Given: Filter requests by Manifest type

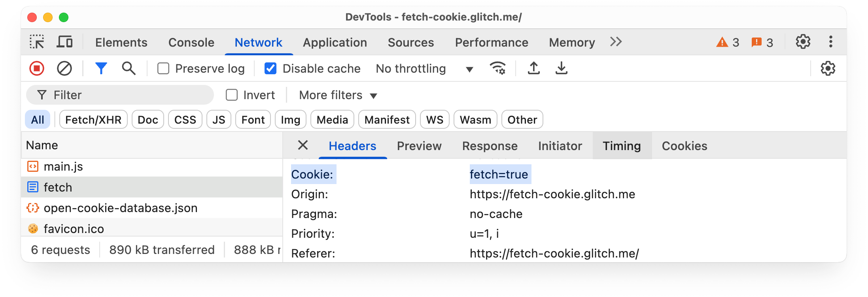Looking at the screenshot, I should point(387,120).
